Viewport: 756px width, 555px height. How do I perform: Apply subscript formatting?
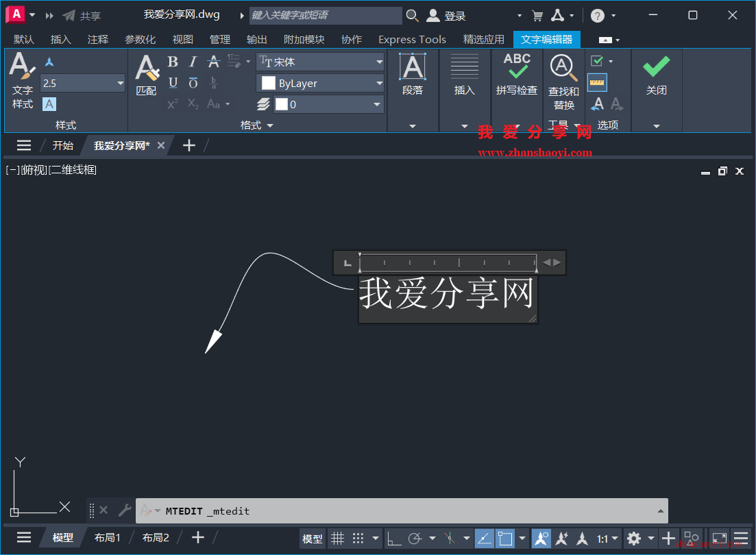(x=193, y=104)
